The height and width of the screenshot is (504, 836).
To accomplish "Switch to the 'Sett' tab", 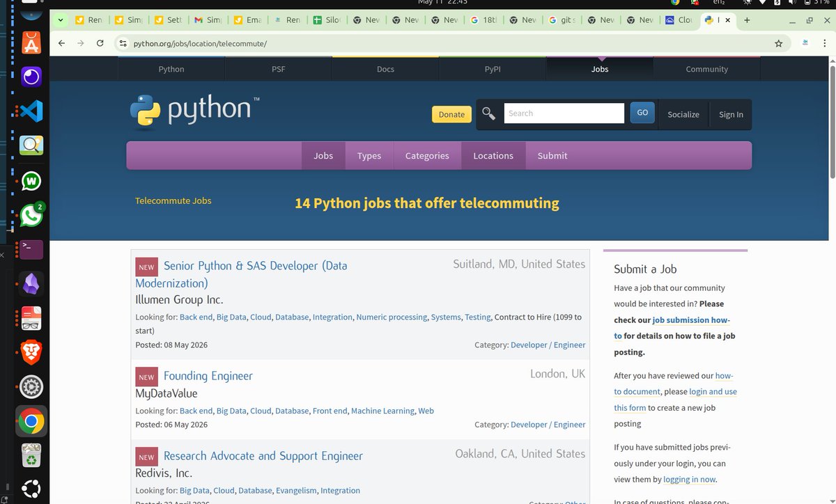I will click(167, 20).
